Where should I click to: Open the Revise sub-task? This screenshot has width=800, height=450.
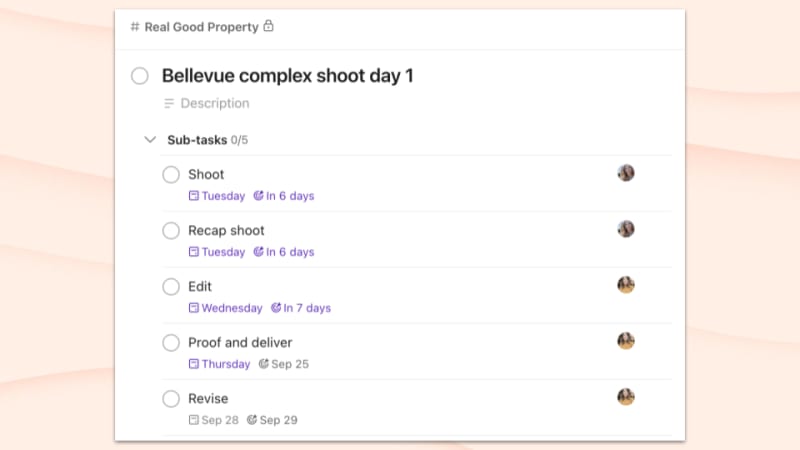(x=208, y=398)
